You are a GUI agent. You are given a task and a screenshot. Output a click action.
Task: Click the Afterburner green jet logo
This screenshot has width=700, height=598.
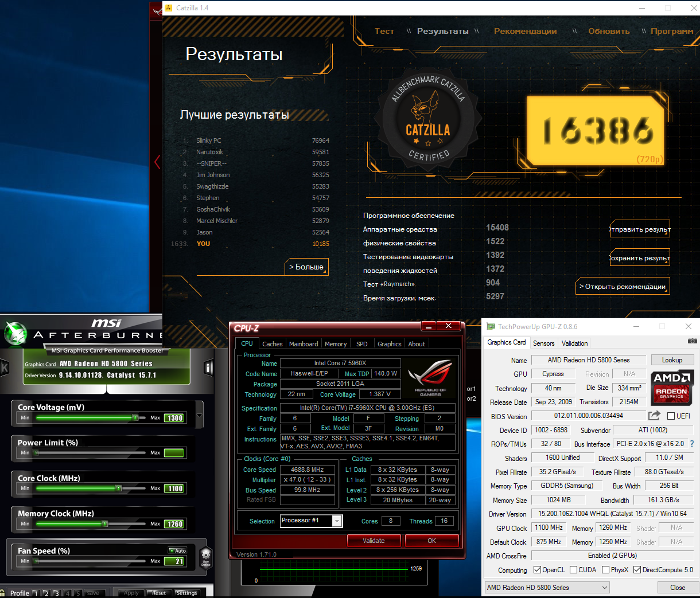pyautogui.click(x=15, y=333)
